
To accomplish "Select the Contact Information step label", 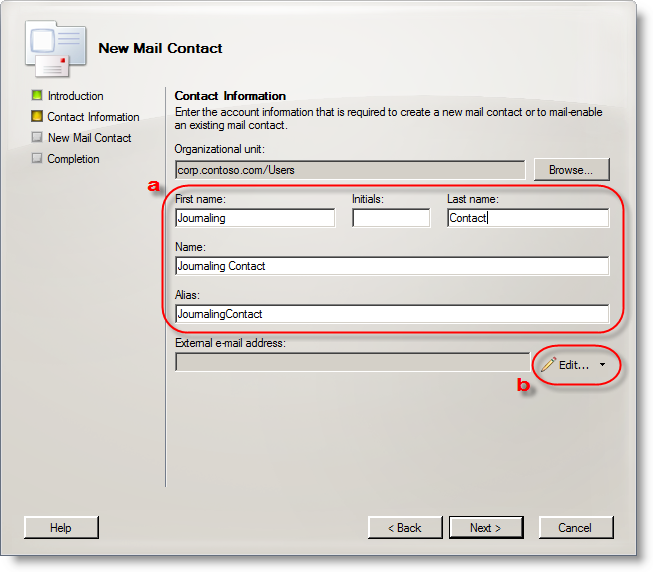I will (93, 117).
